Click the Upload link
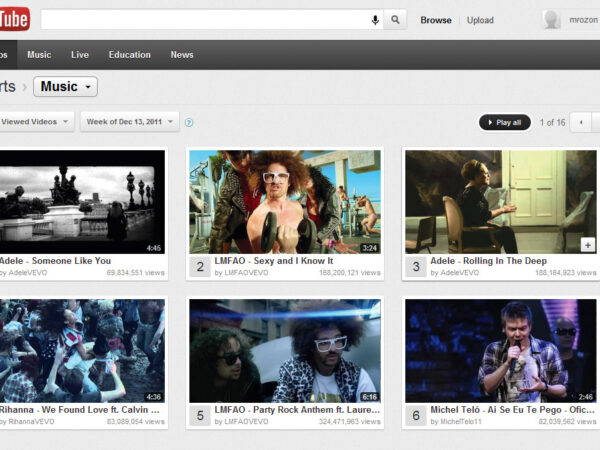The height and width of the screenshot is (450, 600). coord(480,20)
